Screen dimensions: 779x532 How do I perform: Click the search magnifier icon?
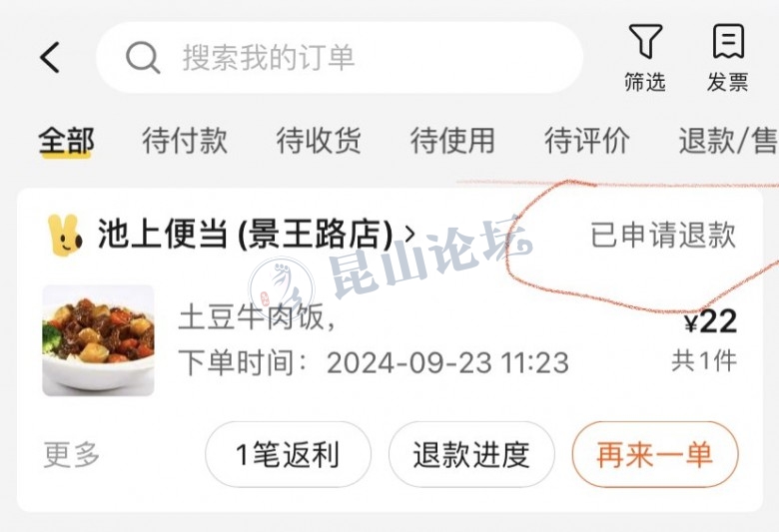pos(143,58)
